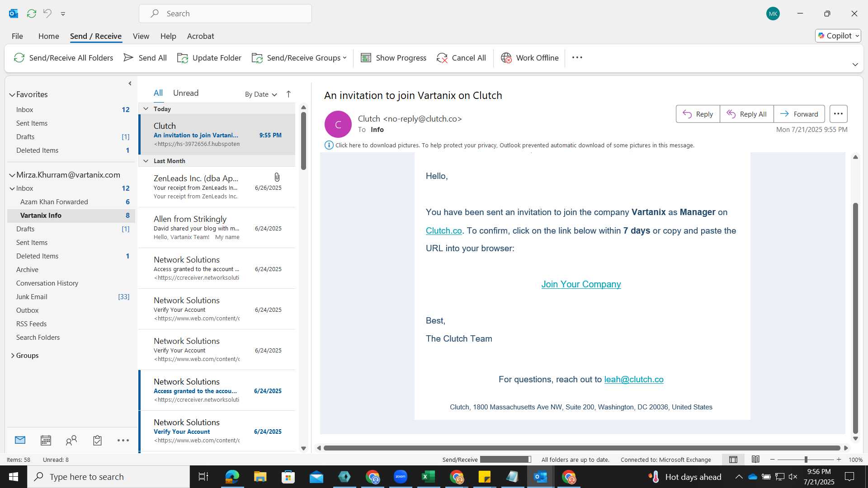Open the Send/Receive Groups dropdown
The width and height of the screenshot is (868, 488).
click(x=299, y=57)
